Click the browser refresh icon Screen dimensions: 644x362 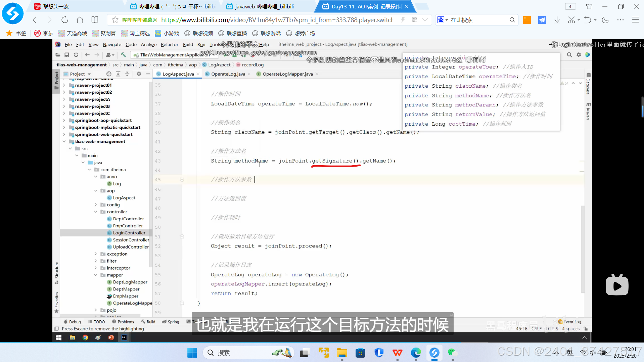pyautogui.click(x=64, y=20)
